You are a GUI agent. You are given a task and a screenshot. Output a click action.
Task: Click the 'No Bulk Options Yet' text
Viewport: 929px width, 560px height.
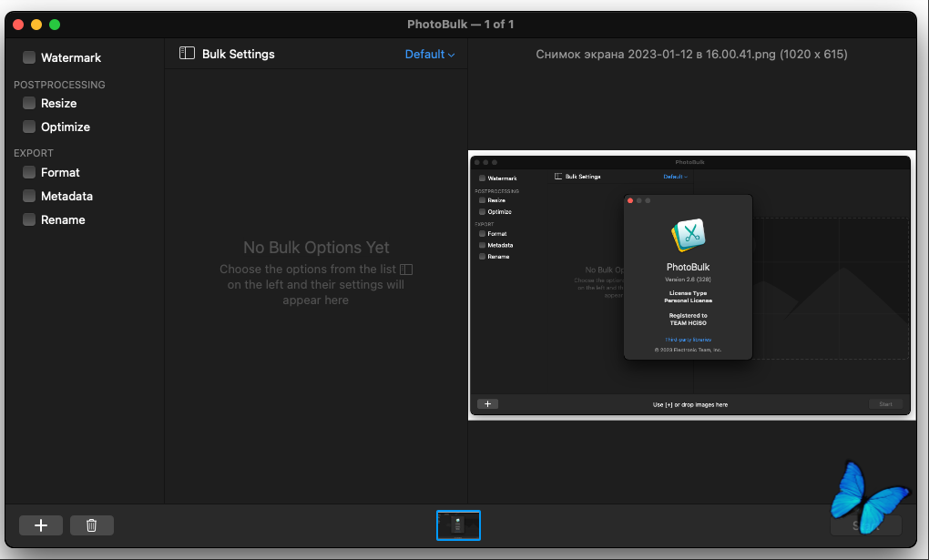[316, 247]
